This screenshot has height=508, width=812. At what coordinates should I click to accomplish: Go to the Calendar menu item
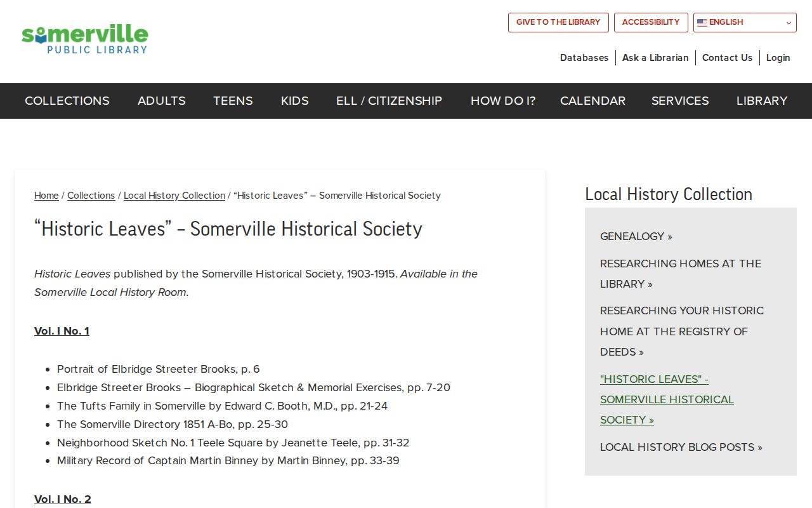tap(593, 101)
